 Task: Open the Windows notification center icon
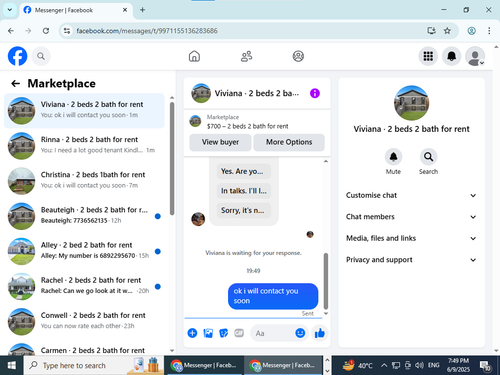pos(485,366)
